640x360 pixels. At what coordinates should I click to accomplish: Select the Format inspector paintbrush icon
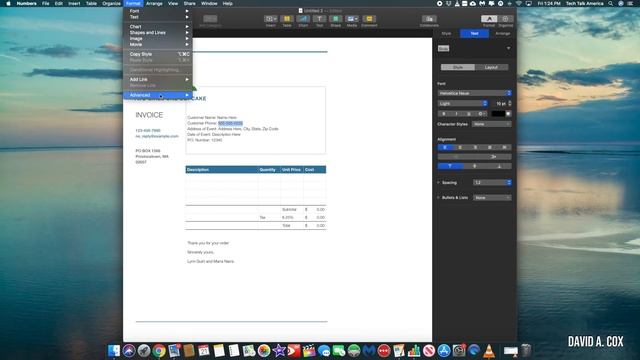[489, 19]
